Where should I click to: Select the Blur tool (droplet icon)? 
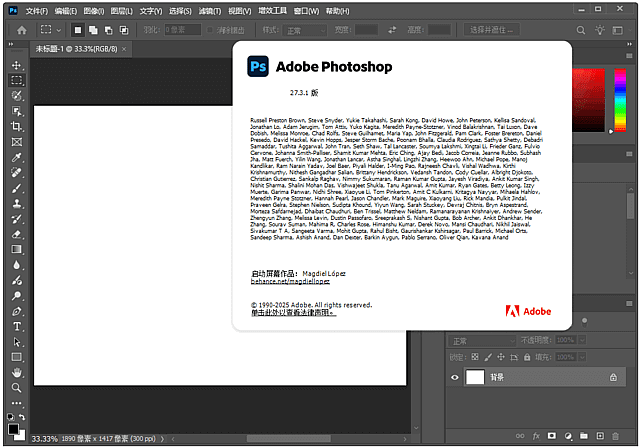16,265
